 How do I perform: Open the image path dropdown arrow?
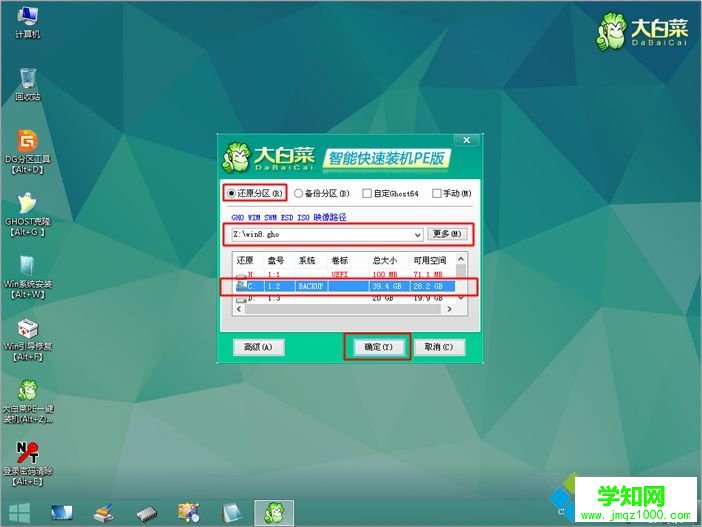tap(417, 235)
